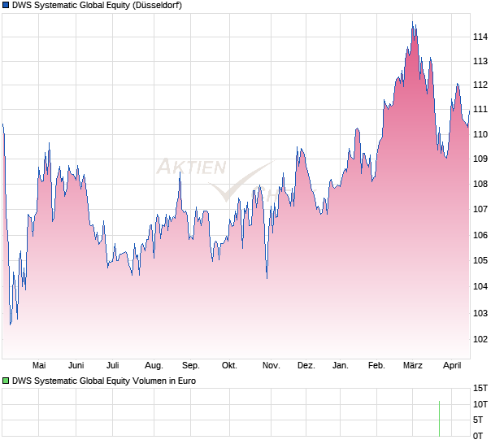504x444 pixels.
Task: Click the 111 price label on y-axis
Action: (x=480, y=109)
